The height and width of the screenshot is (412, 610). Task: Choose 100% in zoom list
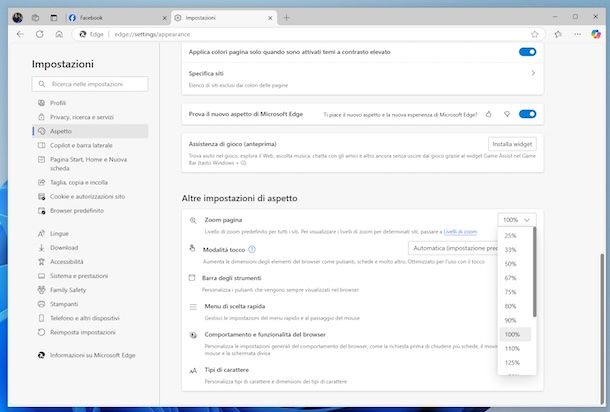pyautogui.click(x=515, y=334)
